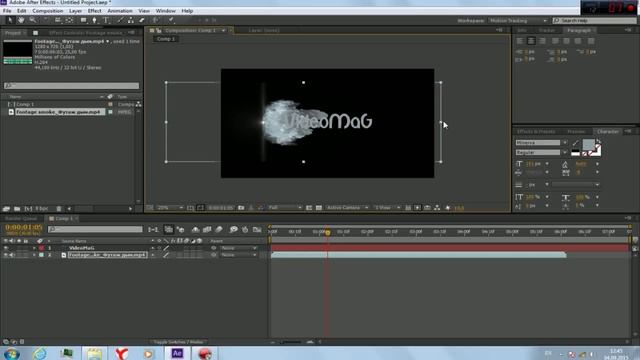The height and width of the screenshot is (360, 640).
Task: Open the Active Camera dropdown
Action: 347,208
